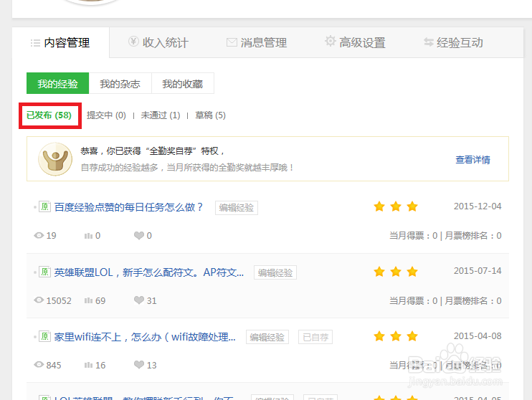Click the star rating of 英雄联盟LOL article
The width and height of the screenshot is (532, 400).
[x=396, y=272]
